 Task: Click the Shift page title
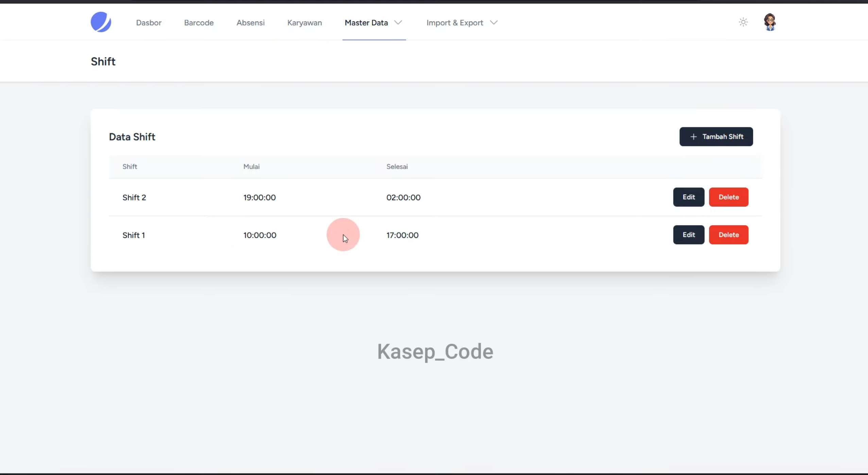coord(103,62)
